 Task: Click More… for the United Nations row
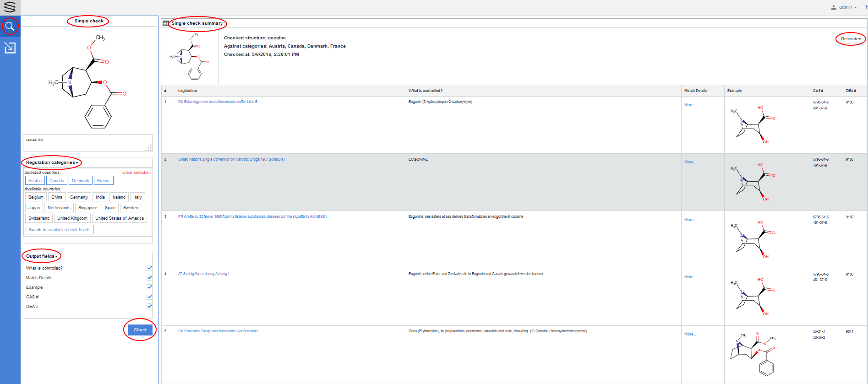(x=691, y=162)
